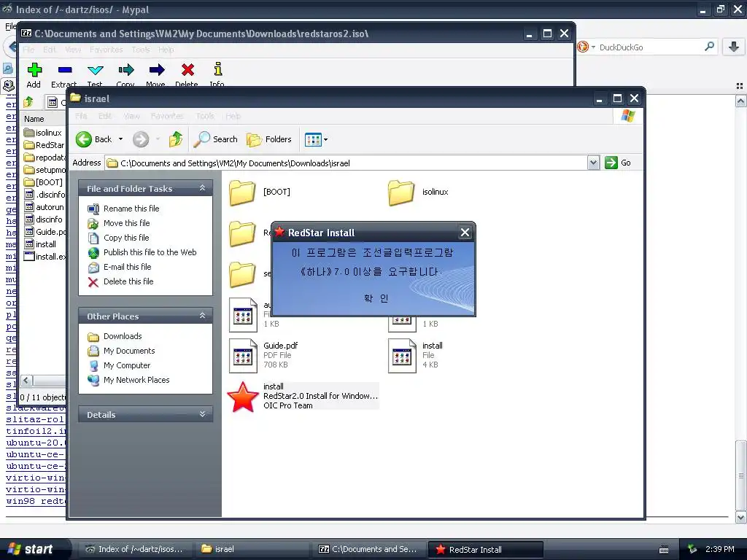Switch to RedStar Install taskbar button

click(x=485, y=549)
